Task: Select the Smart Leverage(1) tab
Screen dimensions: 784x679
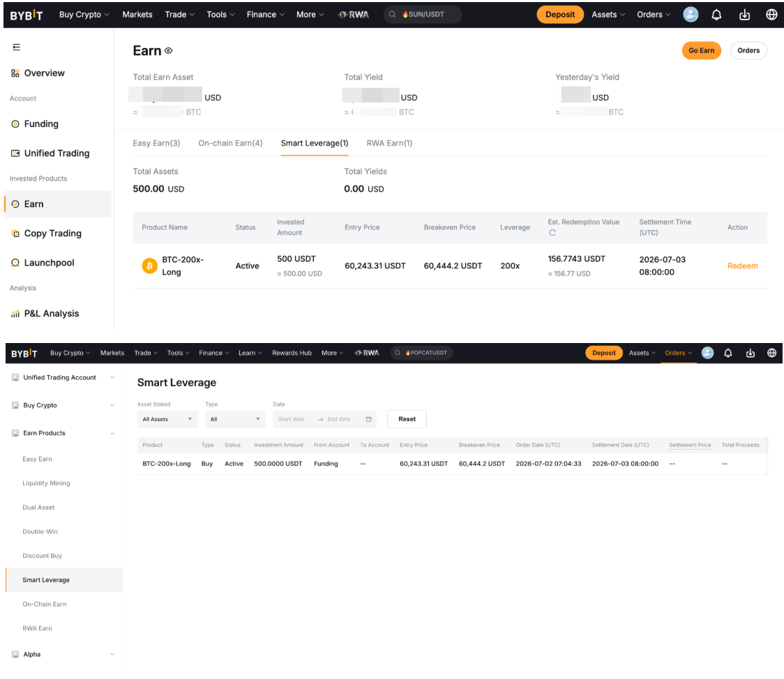Action: click(x=315, y=144)
